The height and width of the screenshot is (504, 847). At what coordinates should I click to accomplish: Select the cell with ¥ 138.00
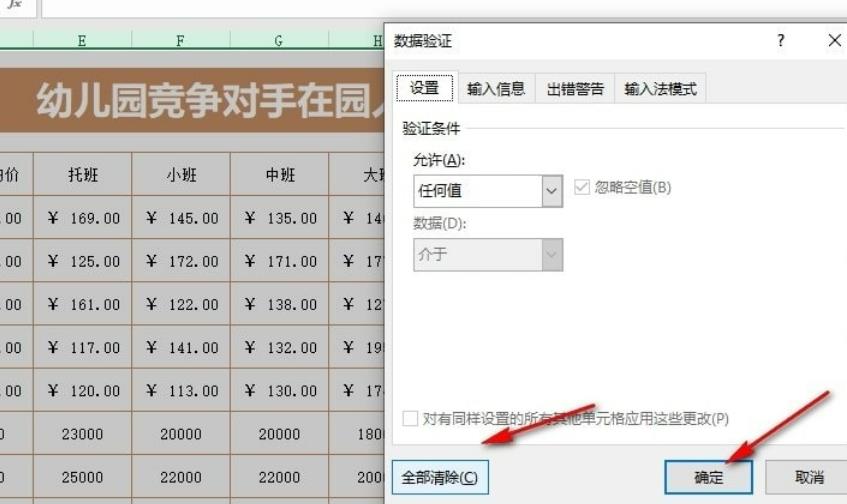coord(279,304)
